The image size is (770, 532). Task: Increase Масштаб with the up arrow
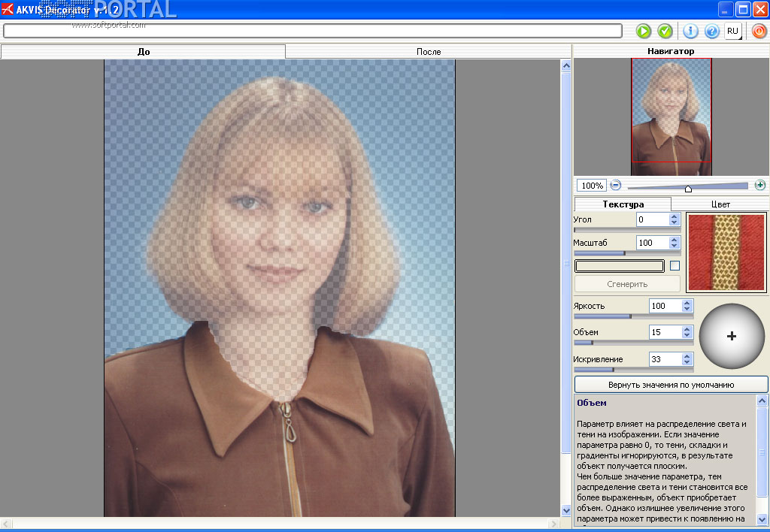point(675,240)
